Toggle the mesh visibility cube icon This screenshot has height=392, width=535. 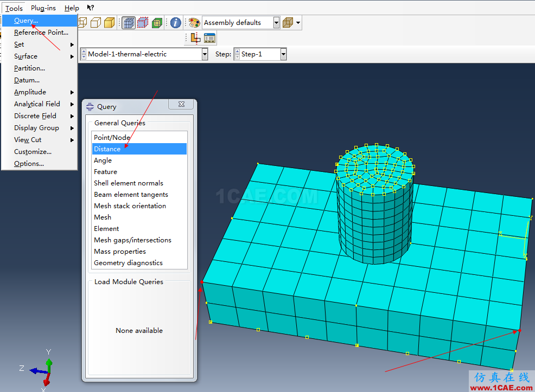pos(129,23)
